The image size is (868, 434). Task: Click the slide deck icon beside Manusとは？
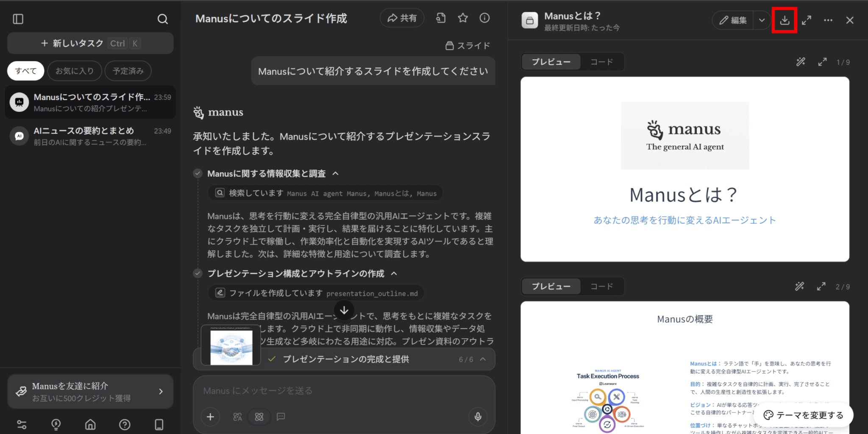point(530,20)
